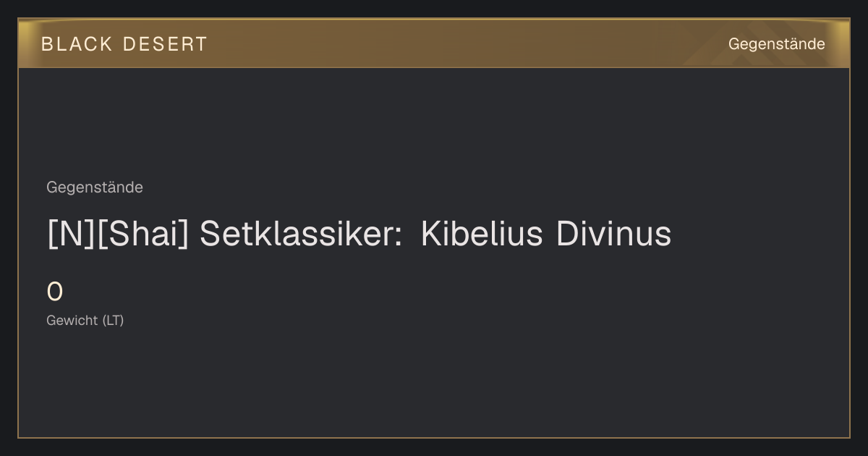Click the [N] tag in the title
The height and width of the screenshot is (456, 868).
pyautogui.click(x=70, y=235)
